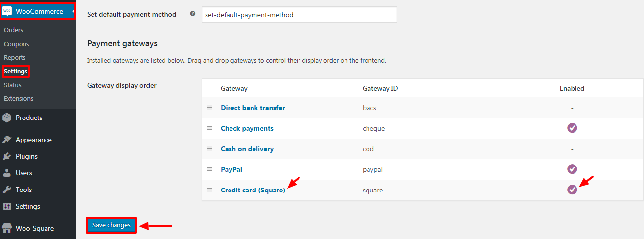This screenshot has width=644, height=239.
Task: Grab the drag handle for PayPal row
Action: point(209,169)
